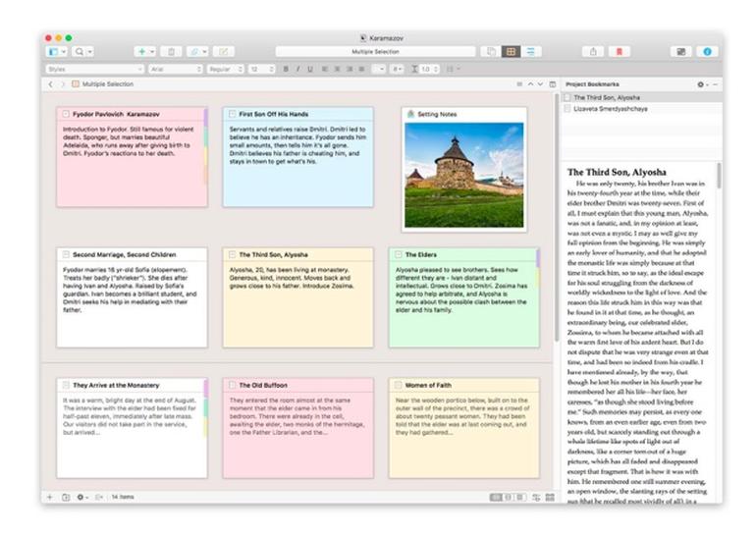Click the Project Bookmarks minus button
756x536 pixels.
(x=715, y=84)
